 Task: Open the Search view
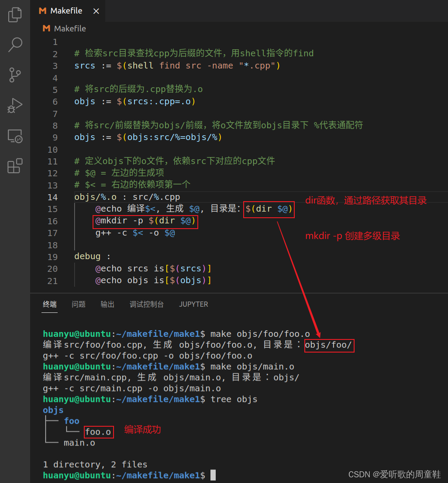tap(15, 45)
